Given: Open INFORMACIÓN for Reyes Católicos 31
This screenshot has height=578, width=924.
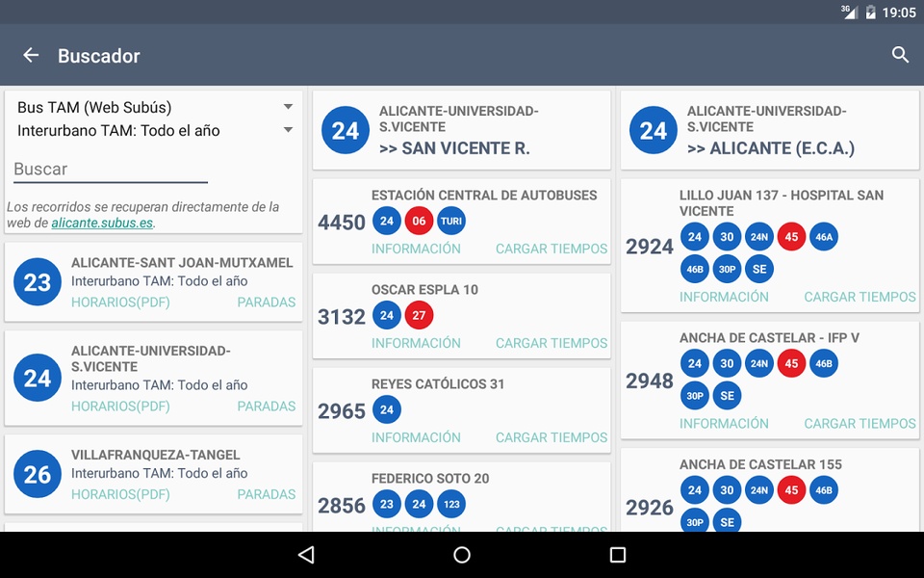Looking at the screenshot, I should coord(416,437).
